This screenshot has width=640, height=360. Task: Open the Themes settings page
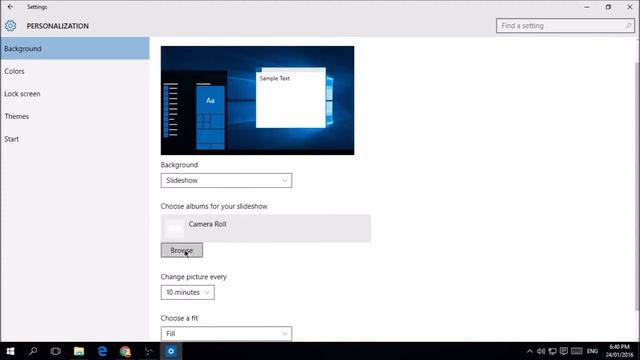click(x=75, y=116)
